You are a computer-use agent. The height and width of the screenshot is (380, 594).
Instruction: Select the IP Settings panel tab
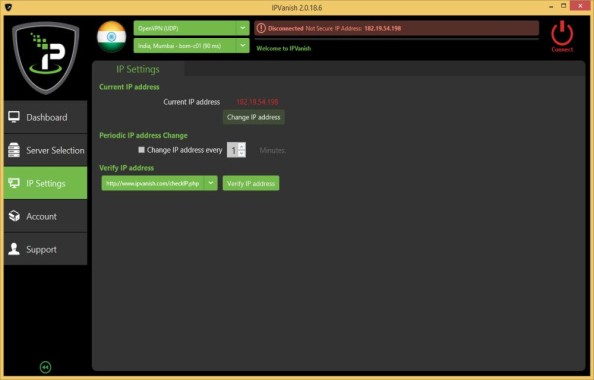pyautogui.click(x=138, y=69)
